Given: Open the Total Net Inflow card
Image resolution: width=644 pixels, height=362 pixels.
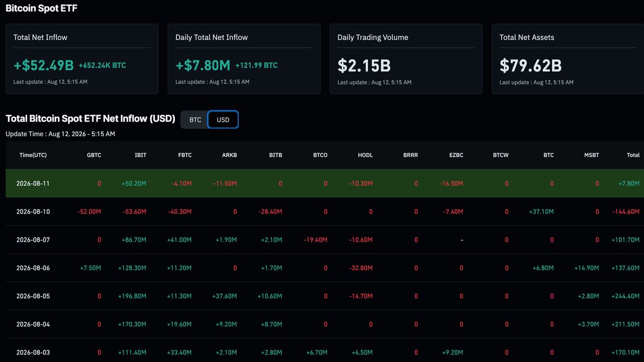Looking at the screenshot, I should point(82,59).
